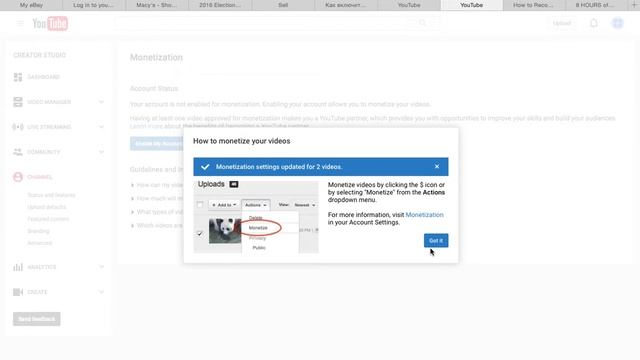Screen dimensions: 640x360
Task: Click the search magnifier icon
Action: click(x=422, y=23)
